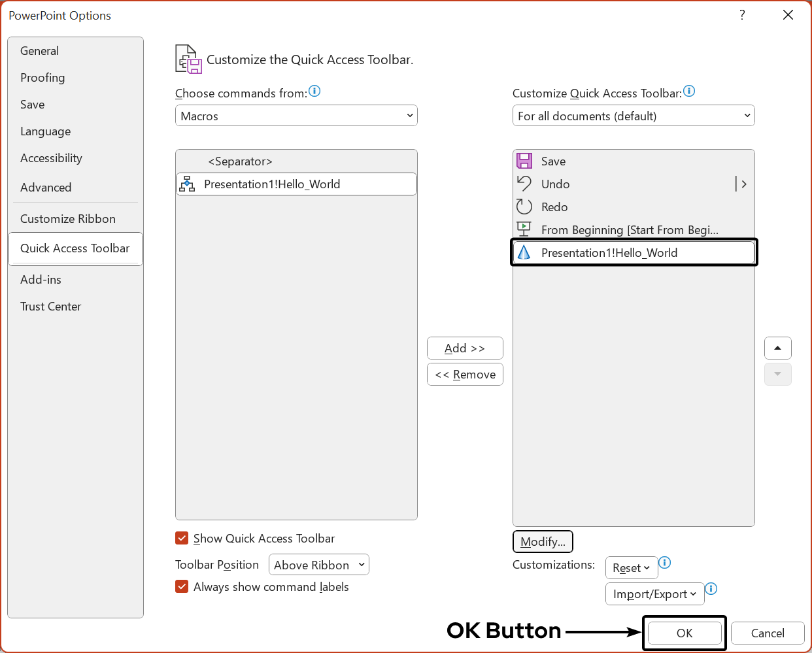
Task: Toggle Show Quick Access Toolbar checkbox
Action: pos(182,538)
